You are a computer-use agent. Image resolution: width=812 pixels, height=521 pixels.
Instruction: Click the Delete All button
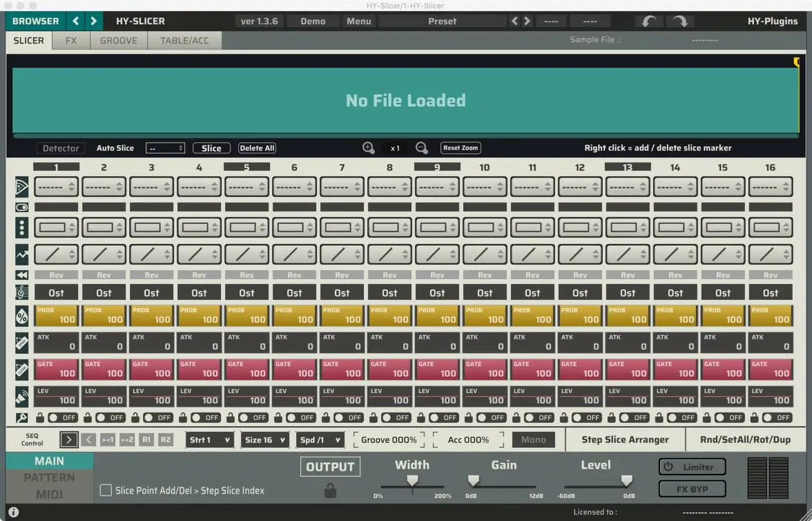(257, 149)
